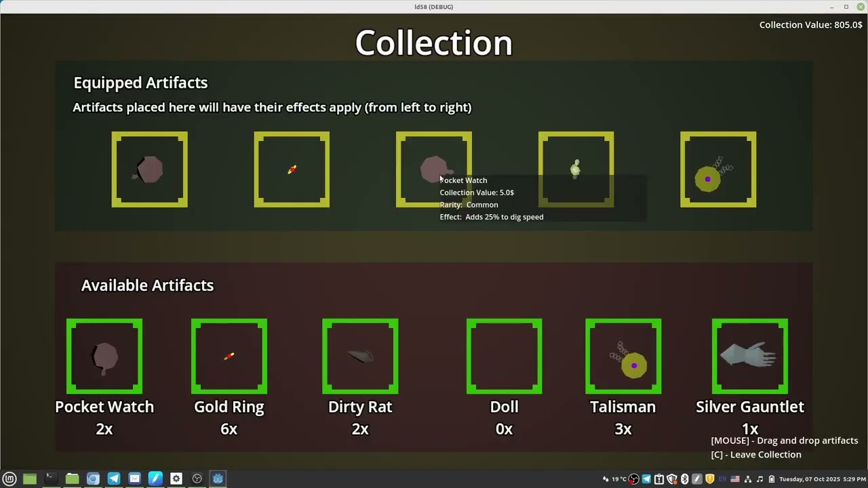Click the "Collection Value: 805.0$" text
Viewport: 868px width, 488px height.
pyautogui.click(x=811, y=25)
